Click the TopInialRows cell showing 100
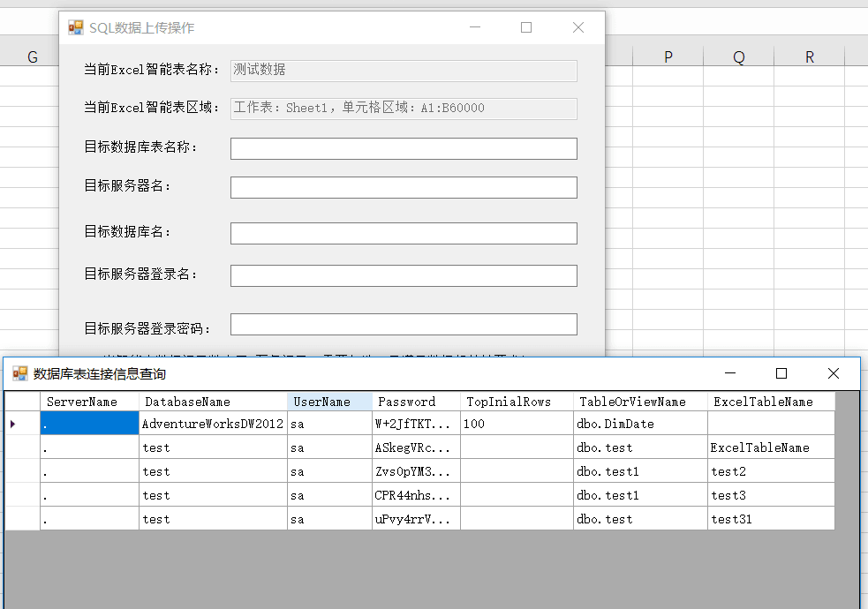The width and height of the screenshot is (868, 609). (517, 424)
